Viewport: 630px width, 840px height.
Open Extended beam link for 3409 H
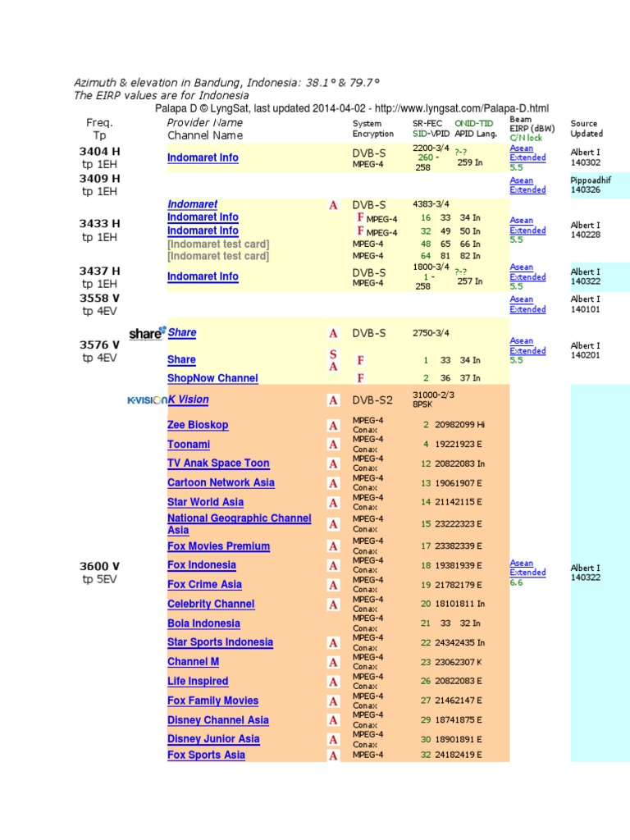pyautogui.click(x=527, y=189)
